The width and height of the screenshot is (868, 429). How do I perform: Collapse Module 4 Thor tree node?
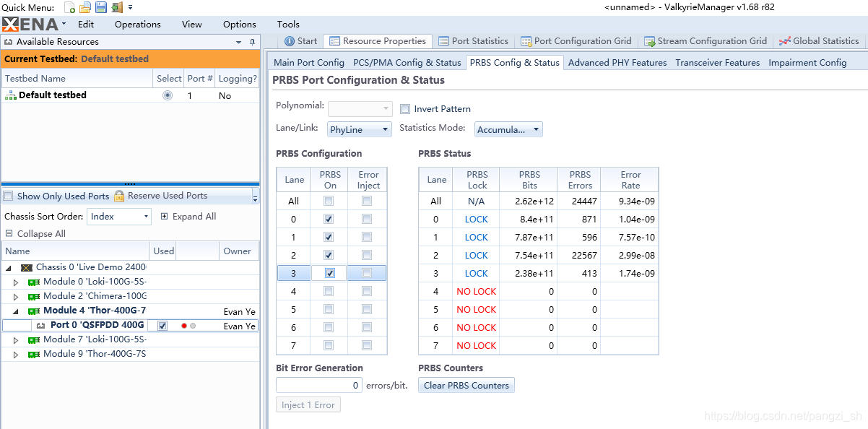[16, 311]
